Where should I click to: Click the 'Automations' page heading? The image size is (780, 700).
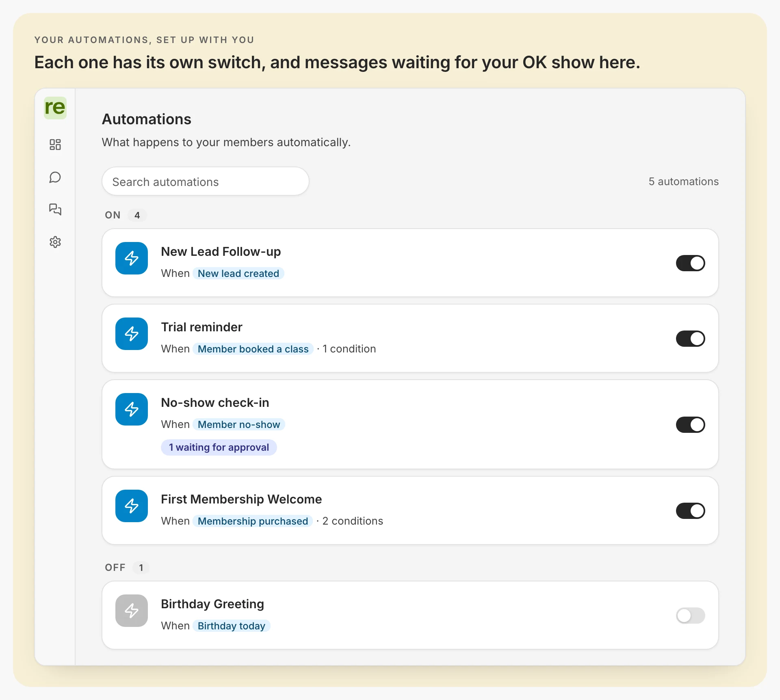coord(147,119)
